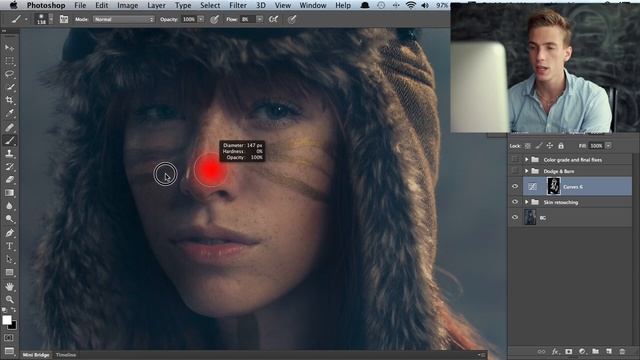Open the Select menu
This screenshot has width=640, height=360.
pyautogui.click(x=210, y=5)
